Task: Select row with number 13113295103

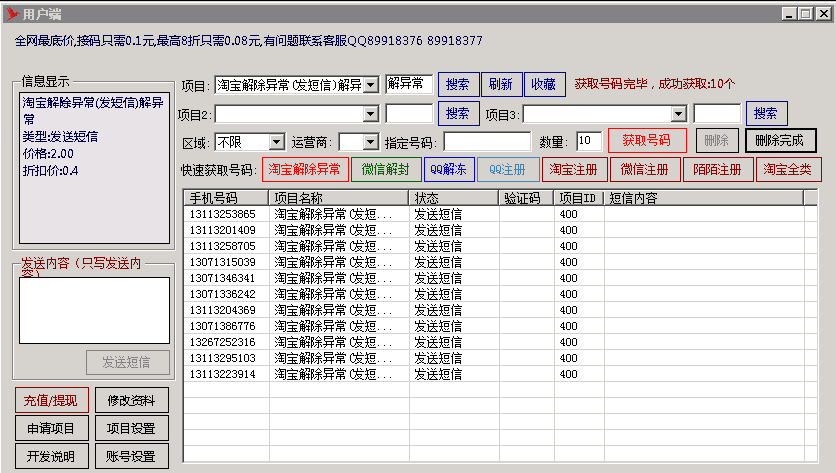Action: [x=500, y=358]
